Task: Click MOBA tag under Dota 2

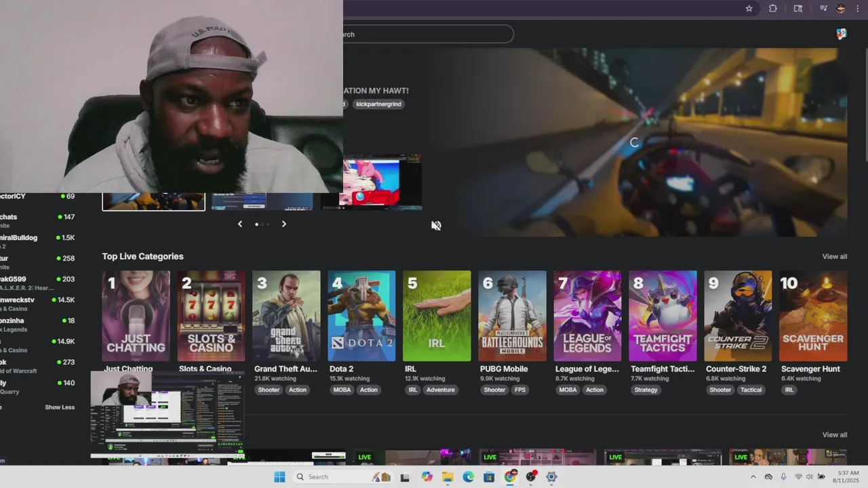Action: point(342,390)
